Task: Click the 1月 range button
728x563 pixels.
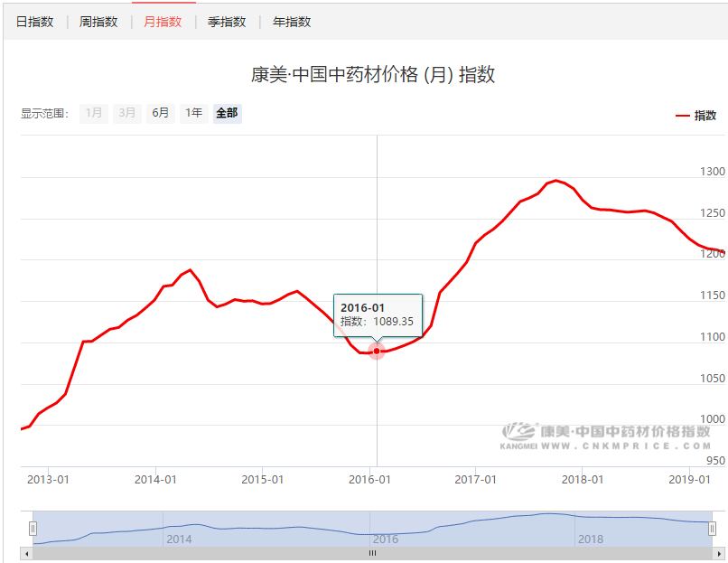Action: click(94, 113)
